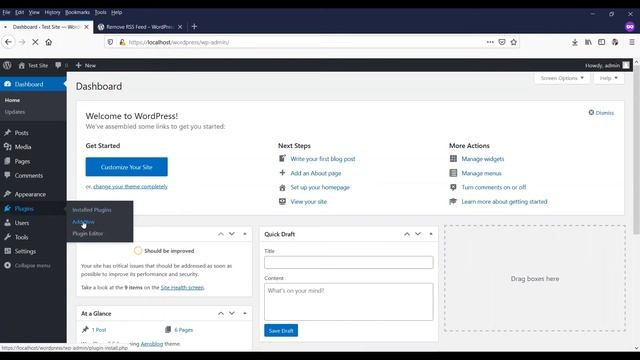Screen dimensions: 640x360
Task: Click tracking protection shield icon
Action: tap(110, 42)
